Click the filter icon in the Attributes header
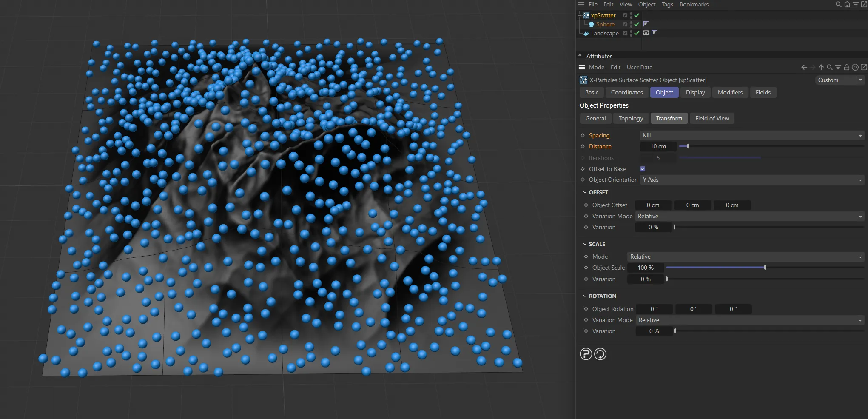The height and width of the screenshot is (419, 868). (x=838, y=67)
